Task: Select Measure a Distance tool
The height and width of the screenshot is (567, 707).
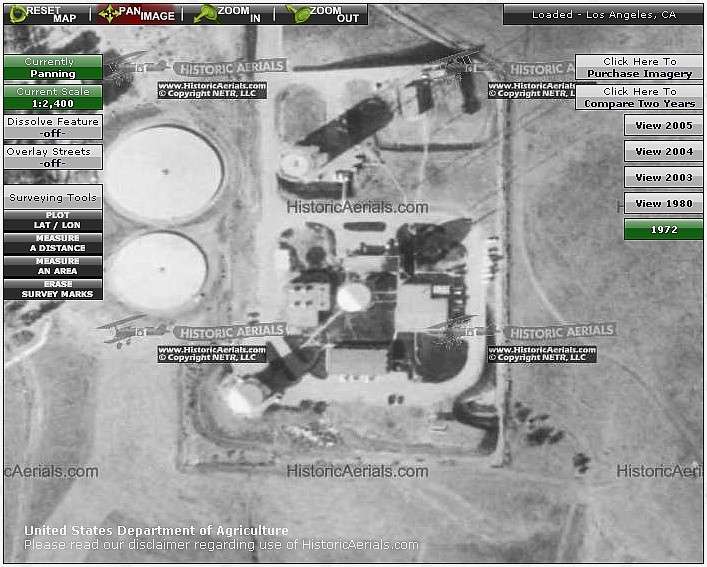Action: click(x=53, y=243)
